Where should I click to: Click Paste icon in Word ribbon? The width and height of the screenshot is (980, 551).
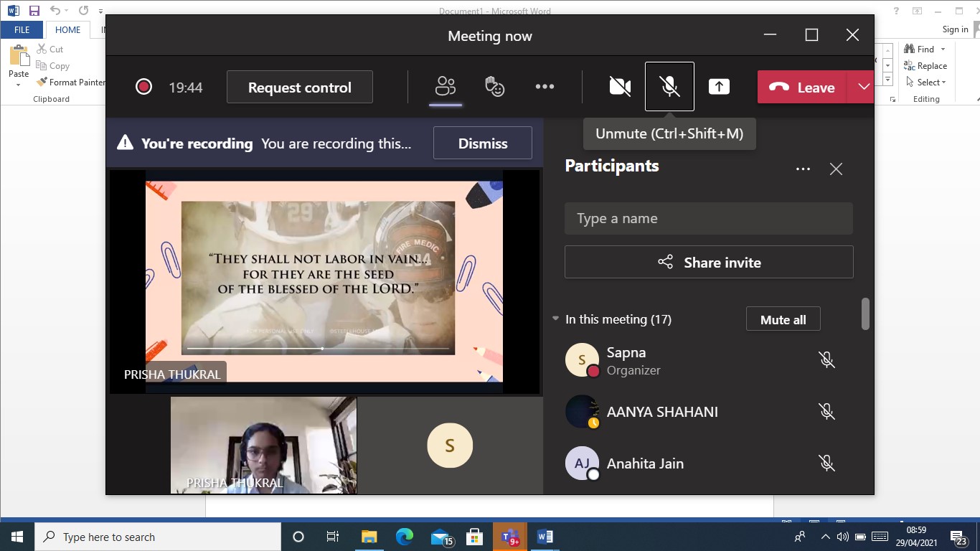click(19, 56)
